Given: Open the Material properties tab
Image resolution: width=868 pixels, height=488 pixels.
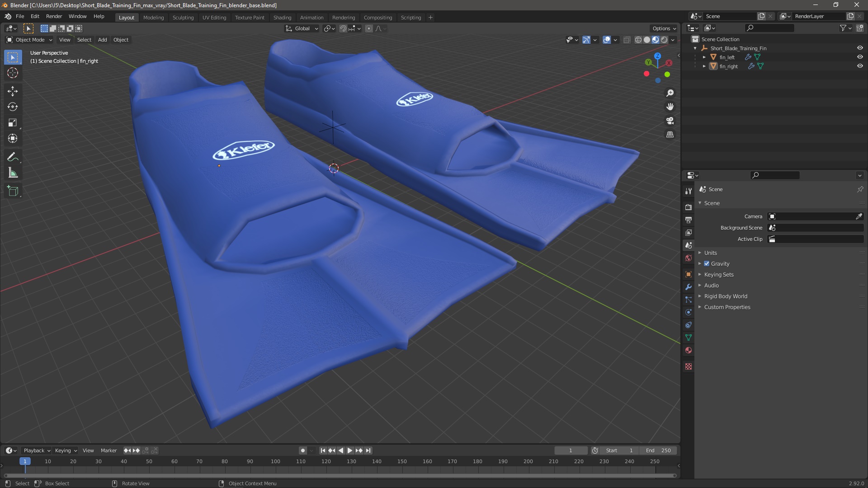Looking at the screenshot, I should coord(689,350).
